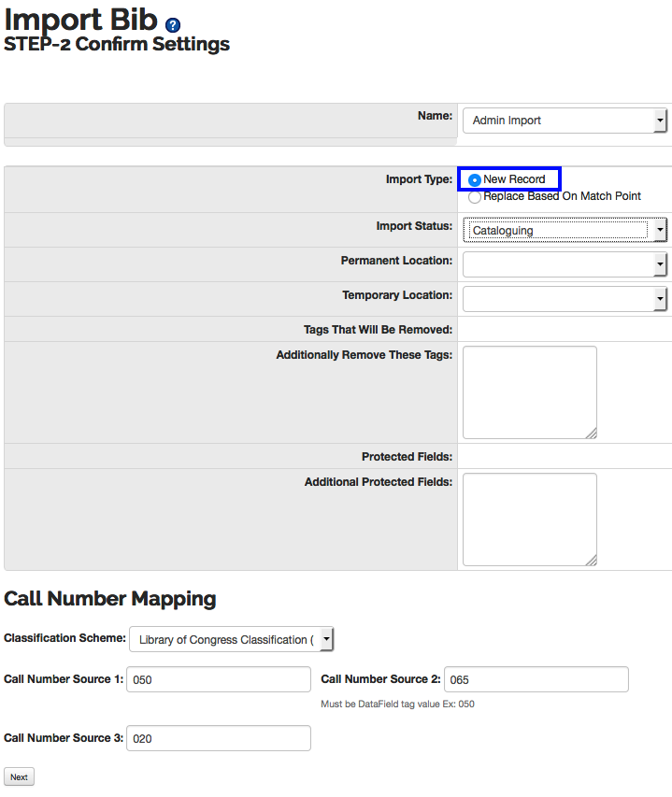Expand the Import Status Cataloguing dropdown
This screenshot has height=797, width=672.
click(565, 230)
